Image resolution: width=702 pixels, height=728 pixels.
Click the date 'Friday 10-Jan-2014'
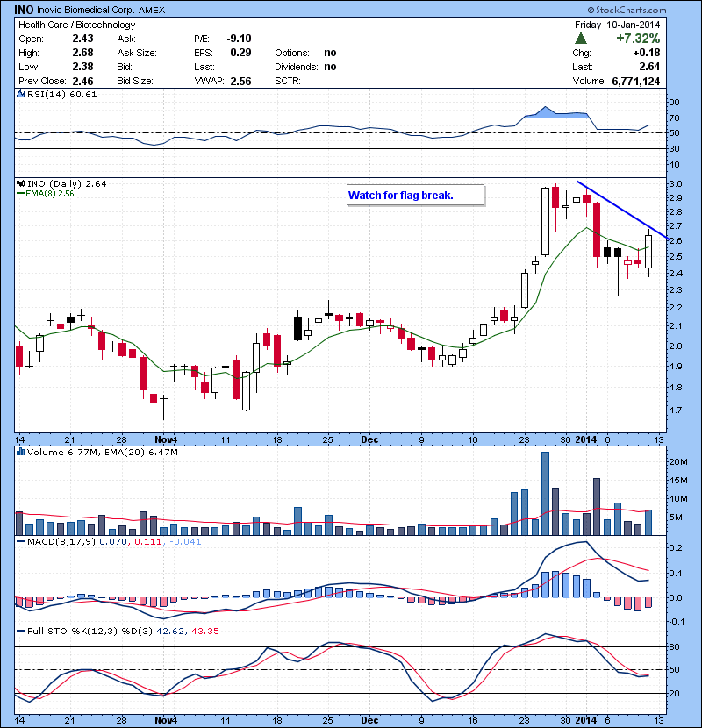pos(617,25)
